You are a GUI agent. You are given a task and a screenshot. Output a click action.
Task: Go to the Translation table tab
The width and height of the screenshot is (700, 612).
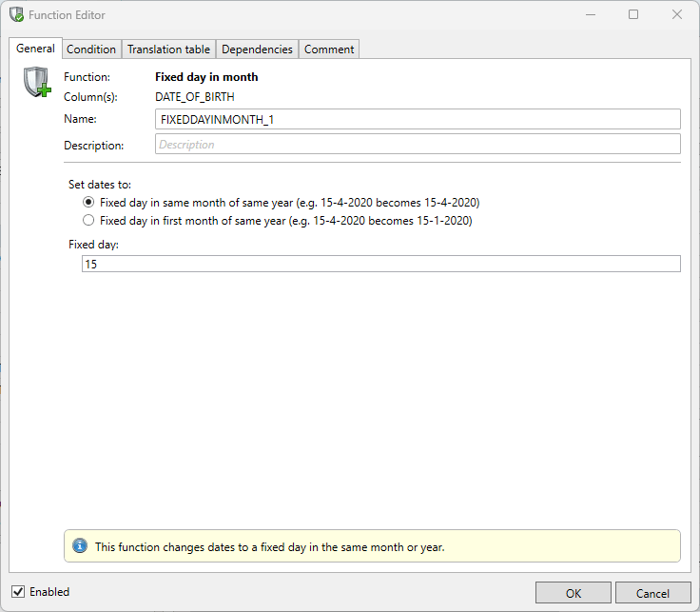168,49
